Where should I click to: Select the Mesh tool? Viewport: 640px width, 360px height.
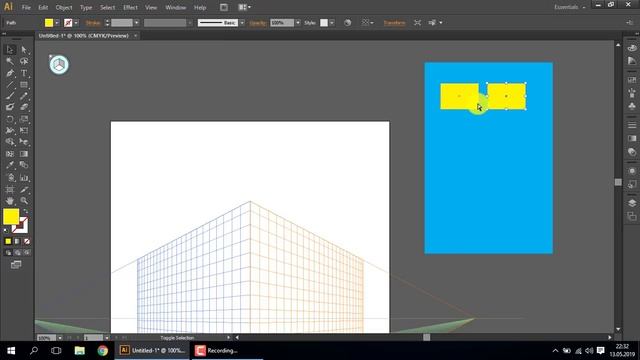point(10,154)
